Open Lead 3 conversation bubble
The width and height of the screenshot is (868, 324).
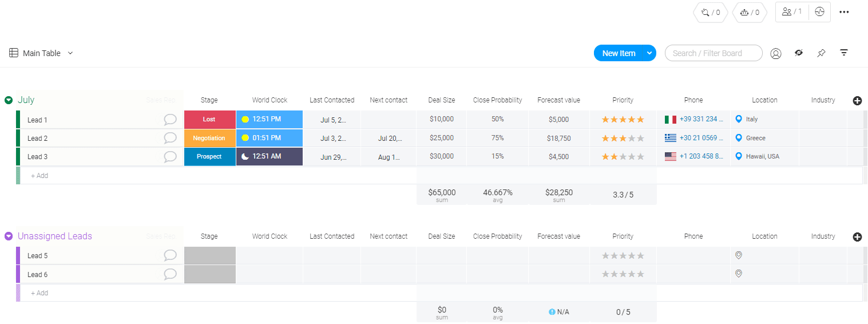(x=170, y=156)
